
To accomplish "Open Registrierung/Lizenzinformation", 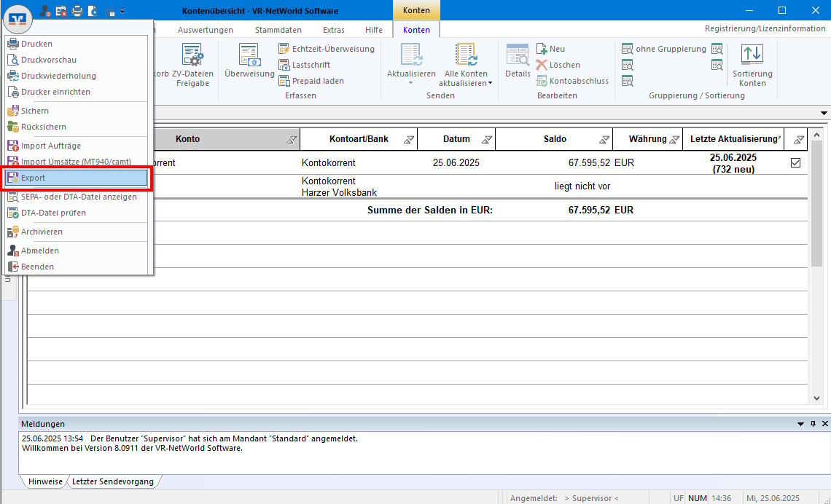I will tap(765, 28).
